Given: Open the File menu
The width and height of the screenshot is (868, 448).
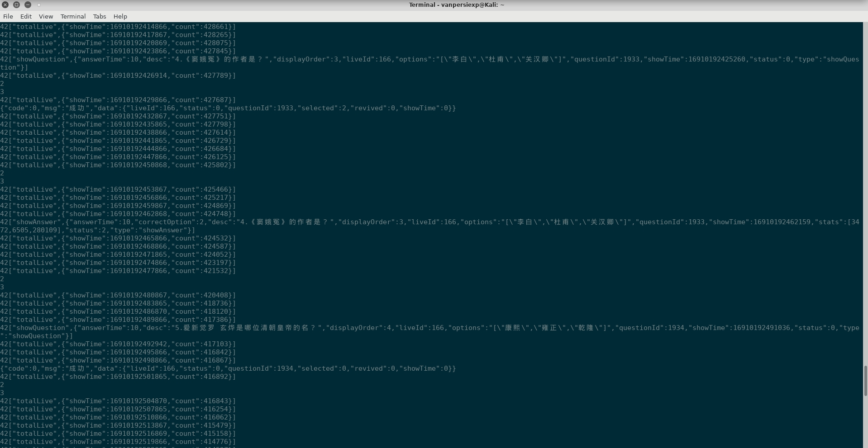Looking at the screenshot, I should (8, 16).
